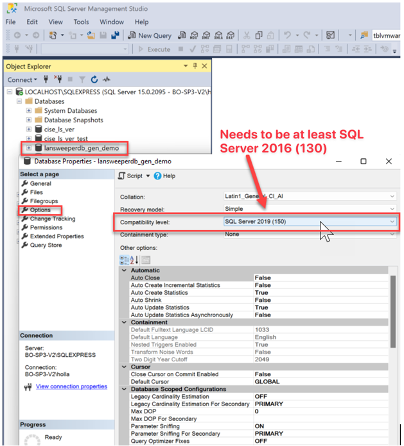The width and height of the screenshot is (404, 446).
Task: Select the Options page
Action: [x=40, y=210]
